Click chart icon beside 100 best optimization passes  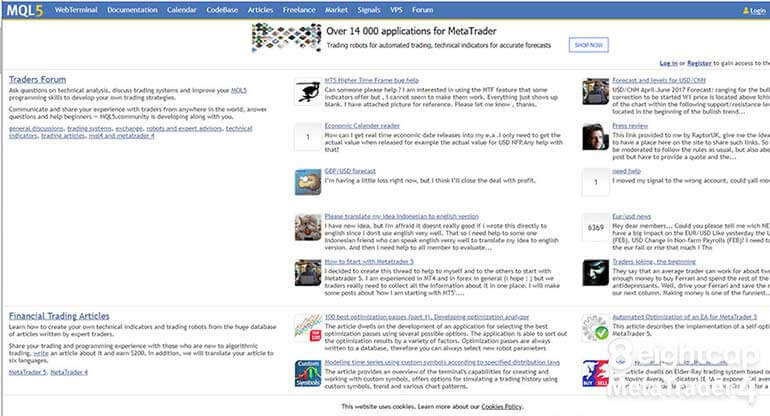[308, 328]
